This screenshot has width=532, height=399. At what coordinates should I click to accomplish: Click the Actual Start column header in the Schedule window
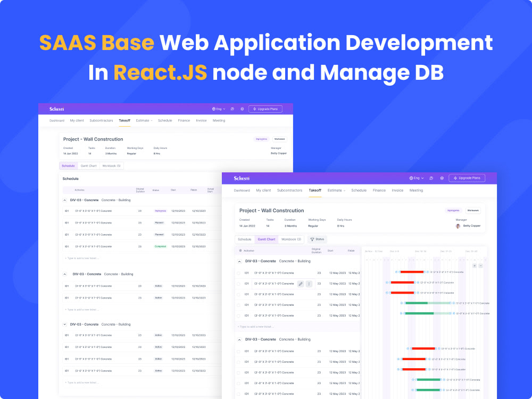(210, 190)
